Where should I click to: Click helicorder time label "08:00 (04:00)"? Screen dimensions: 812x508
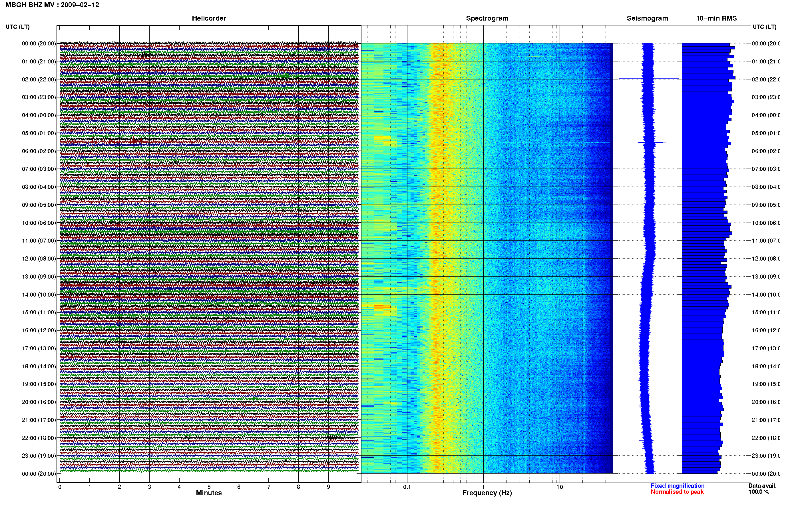(x=39, y=187)
